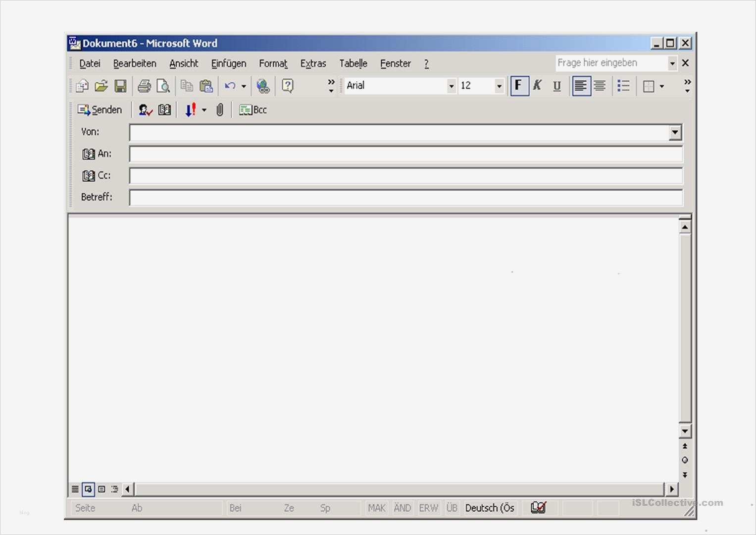
Task: Open the Arial font dropdown
Action: pos(451,86)
